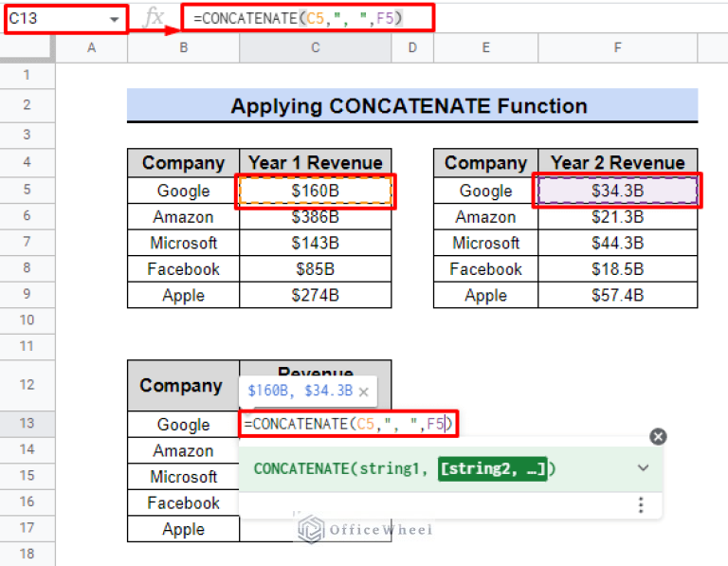Select the $85B cell
This screenshot has width=728, height=566.
[316, 269]
